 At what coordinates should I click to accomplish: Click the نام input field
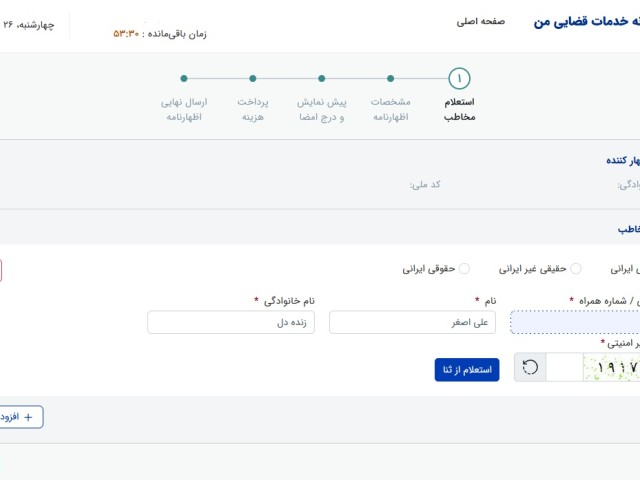pyautogui.click(x=412, y=322)
